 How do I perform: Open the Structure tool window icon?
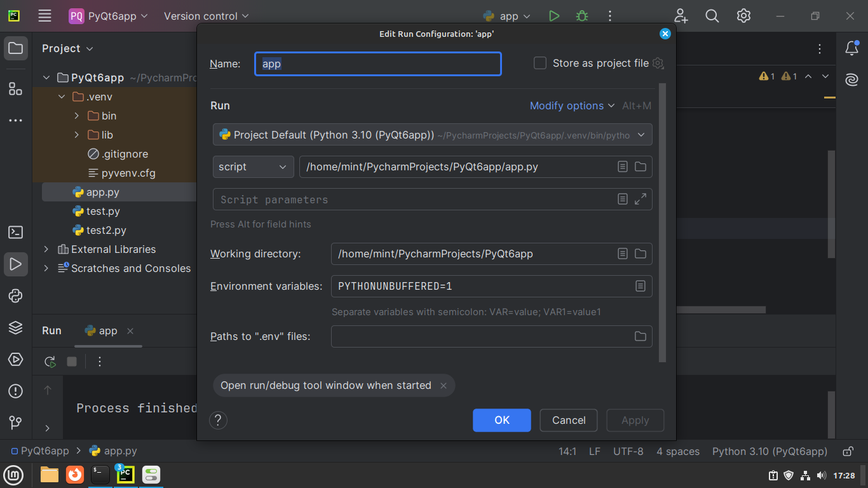tap(16, 88)
